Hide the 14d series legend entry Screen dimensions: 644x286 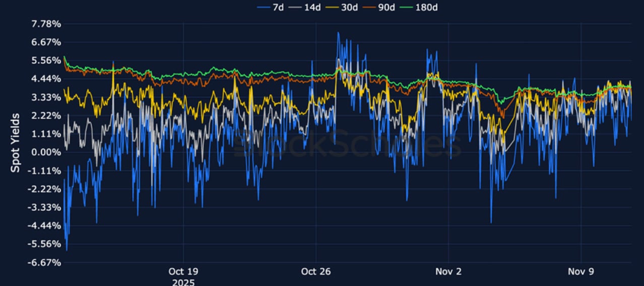pos(308,8)
